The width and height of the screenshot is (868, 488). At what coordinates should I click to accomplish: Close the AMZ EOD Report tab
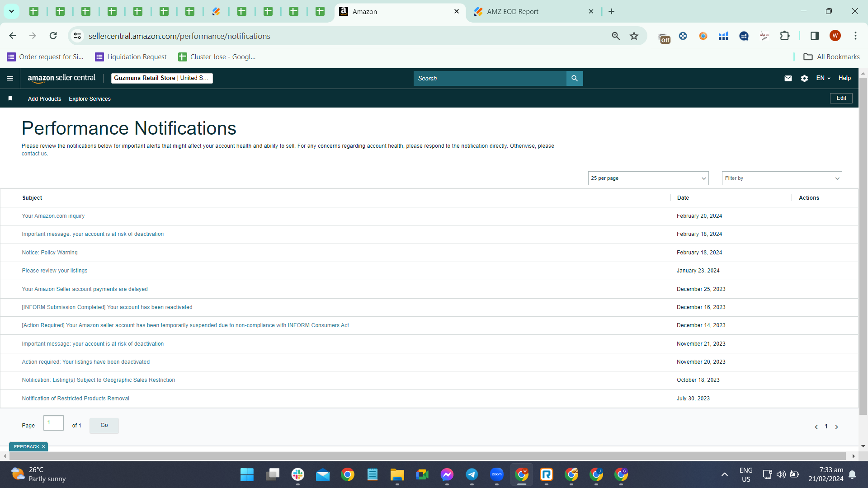(591, 11)
